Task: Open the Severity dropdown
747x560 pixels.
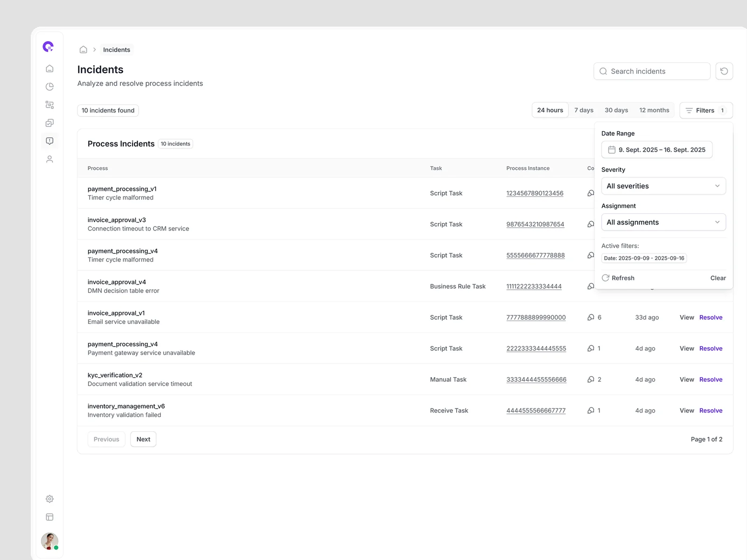Action: point(663,186)
